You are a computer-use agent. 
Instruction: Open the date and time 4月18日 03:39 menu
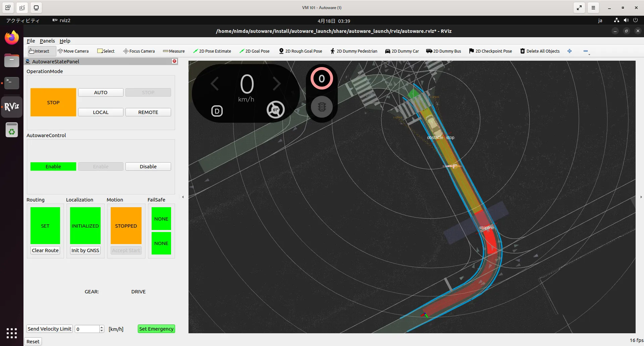click(x=334, y=21)
